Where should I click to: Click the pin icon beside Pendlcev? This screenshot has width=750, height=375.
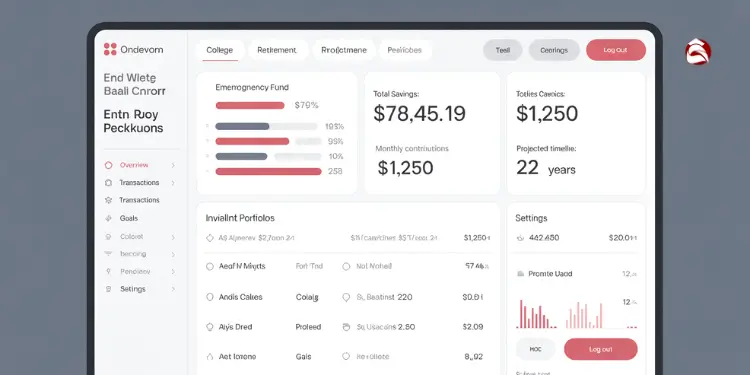tap(108, 271)
